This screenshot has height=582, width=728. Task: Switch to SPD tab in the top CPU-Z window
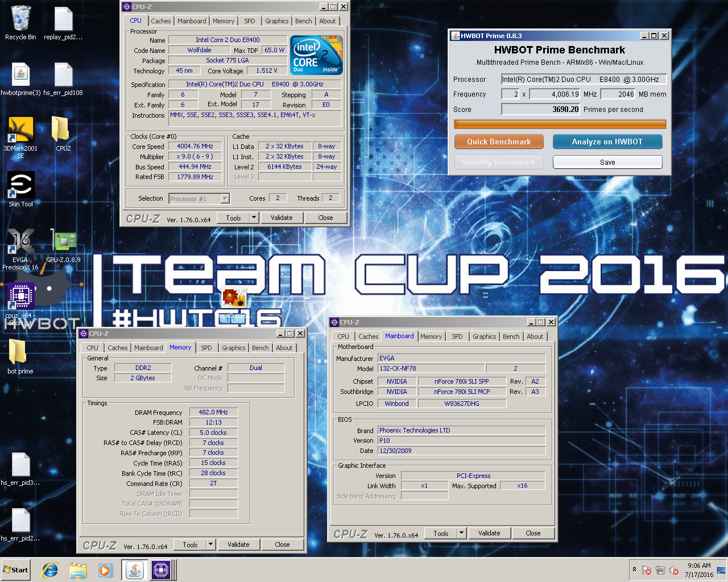pos(250,21)
